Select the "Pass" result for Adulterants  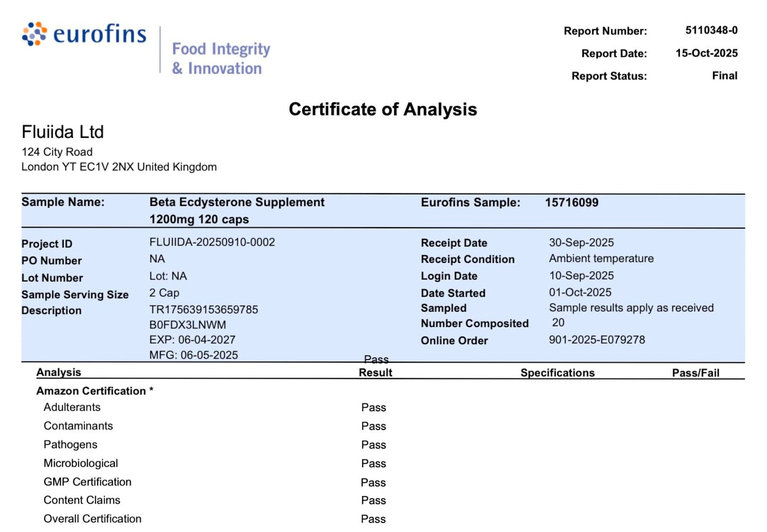(x=374, y=408)
